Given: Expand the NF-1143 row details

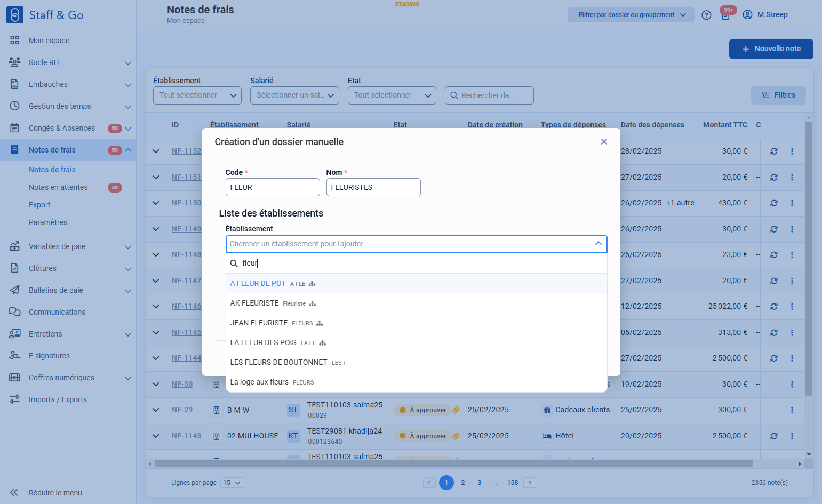Looking at the screenshot, I should 156,436.
